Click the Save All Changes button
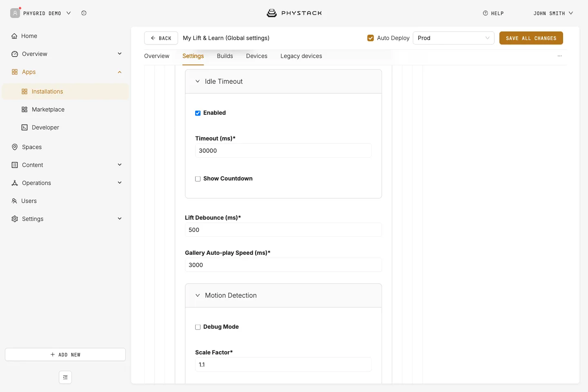The height and width of the screenshot is (392, 588). (531, 38)
